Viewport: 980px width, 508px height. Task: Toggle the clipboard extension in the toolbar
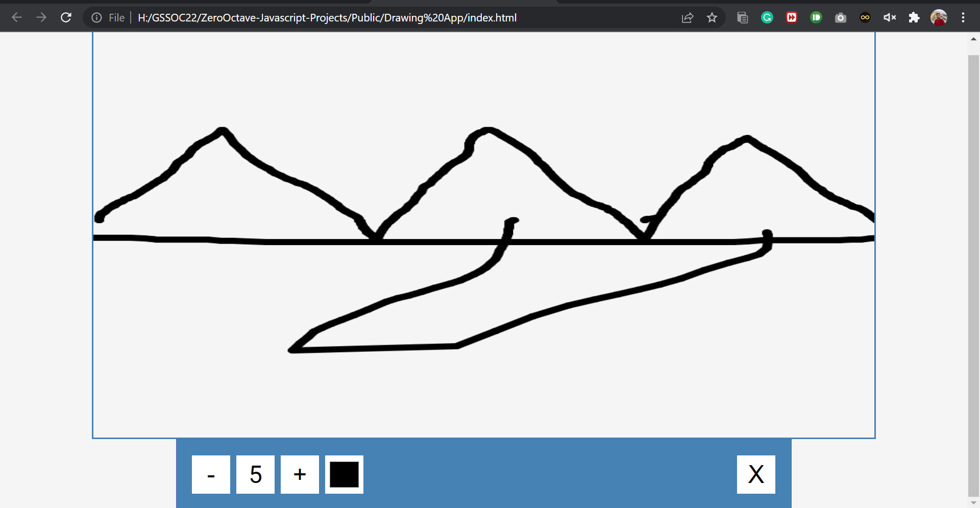coord(742,17)
